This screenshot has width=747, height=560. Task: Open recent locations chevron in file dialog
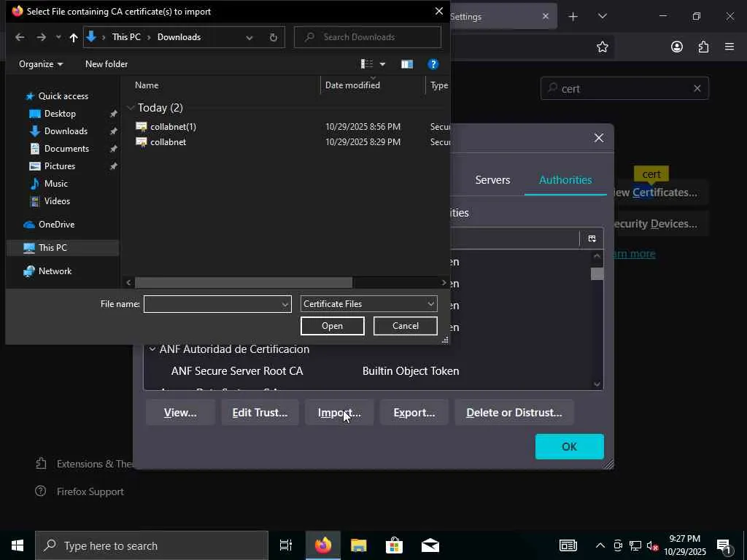pyautogui.click(x=58, y=37)
